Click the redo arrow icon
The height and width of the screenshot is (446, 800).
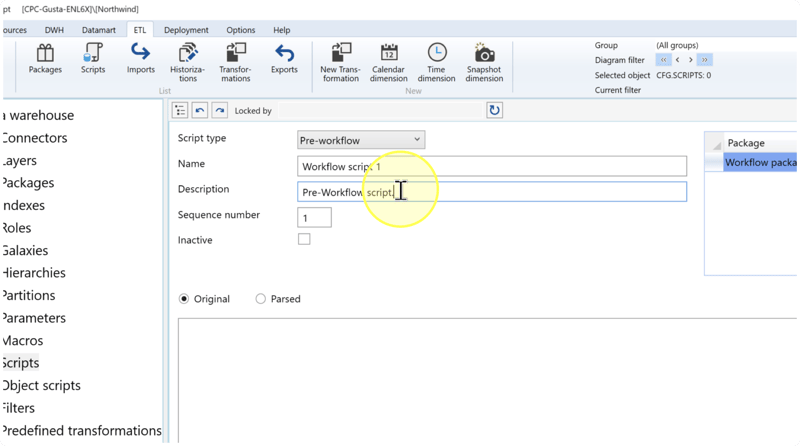219,110
